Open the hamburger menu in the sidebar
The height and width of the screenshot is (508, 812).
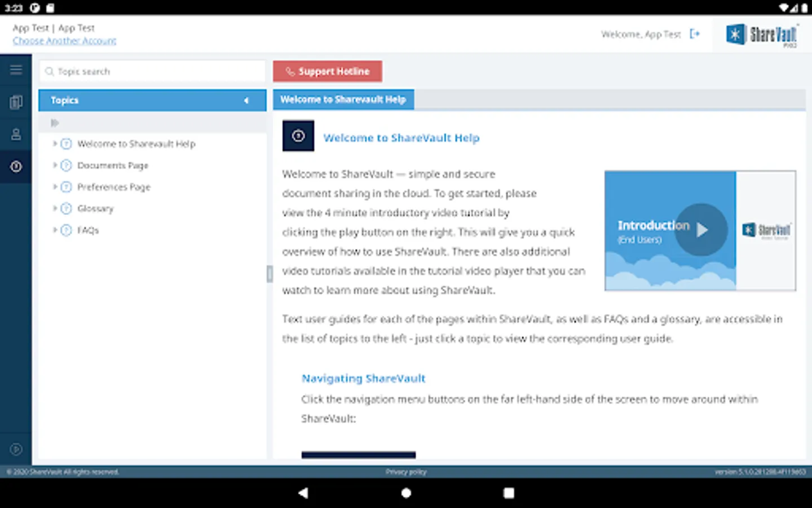(x=16, y=70)
